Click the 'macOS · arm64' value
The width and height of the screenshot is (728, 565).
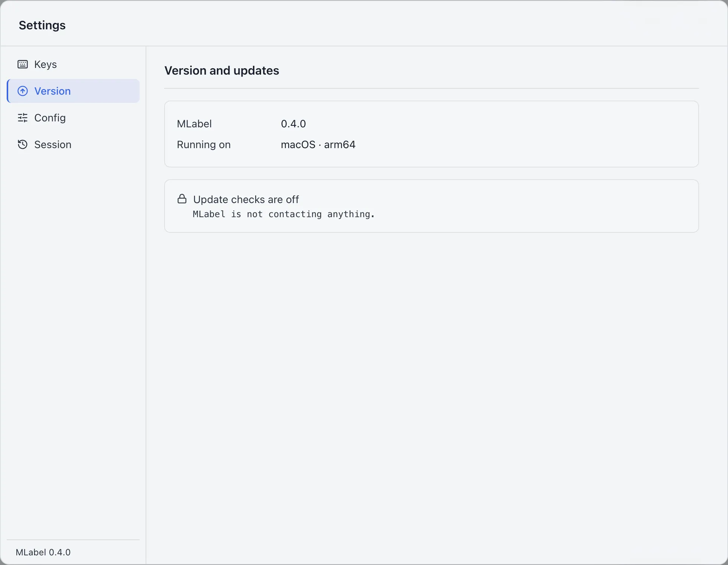(318, 144)
